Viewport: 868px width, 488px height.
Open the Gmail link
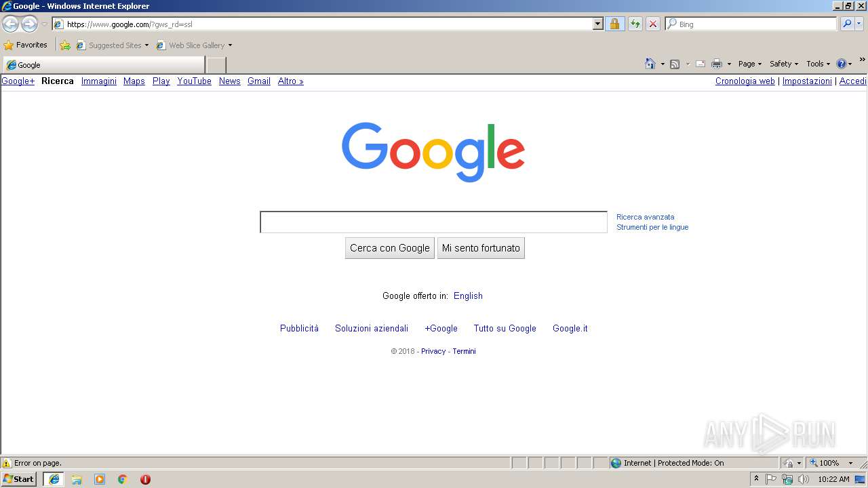pos(259,81)
